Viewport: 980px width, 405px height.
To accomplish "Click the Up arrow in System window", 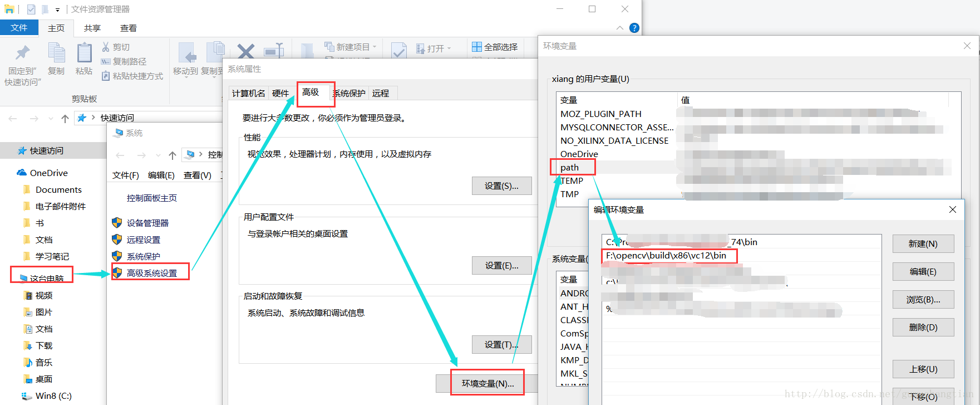I will coord(173,155).
